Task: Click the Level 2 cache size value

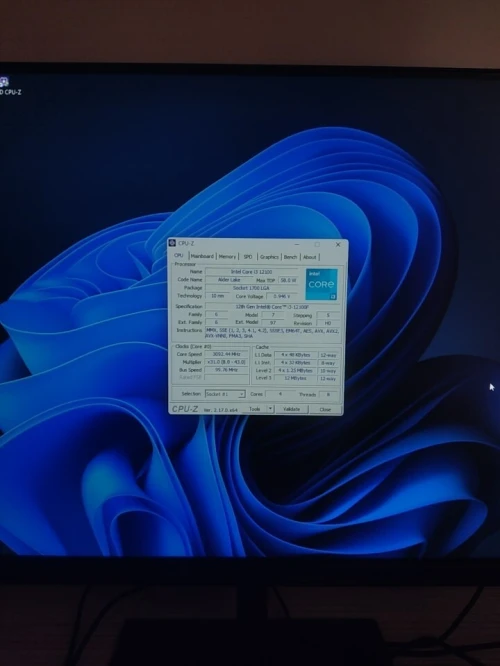Action: [x=295, y=370]
